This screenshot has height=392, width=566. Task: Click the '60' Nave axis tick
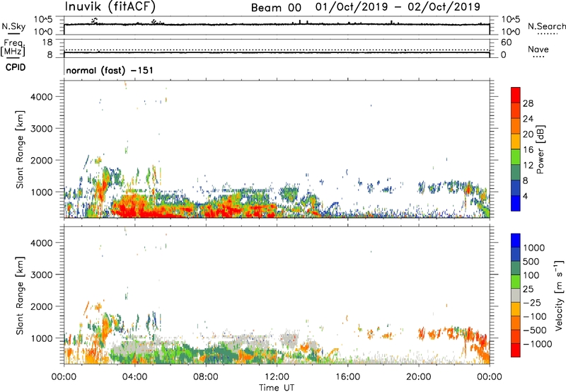click(507, 42)
